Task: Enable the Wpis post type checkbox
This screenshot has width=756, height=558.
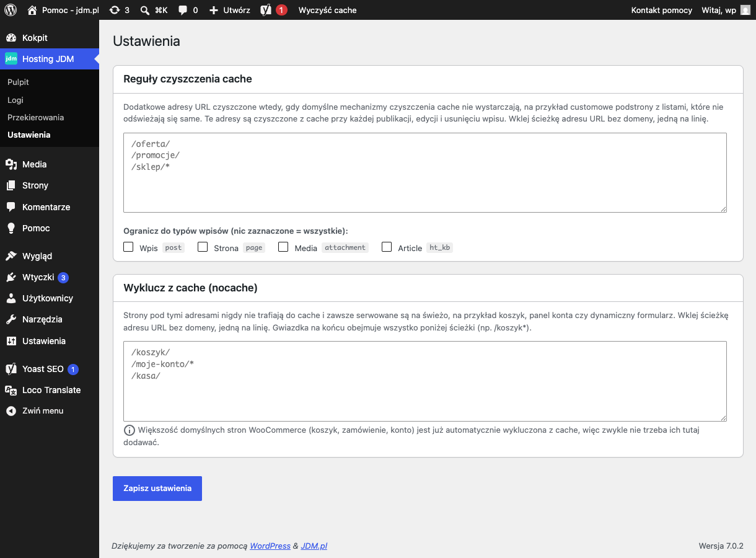Action: point(128,247)
